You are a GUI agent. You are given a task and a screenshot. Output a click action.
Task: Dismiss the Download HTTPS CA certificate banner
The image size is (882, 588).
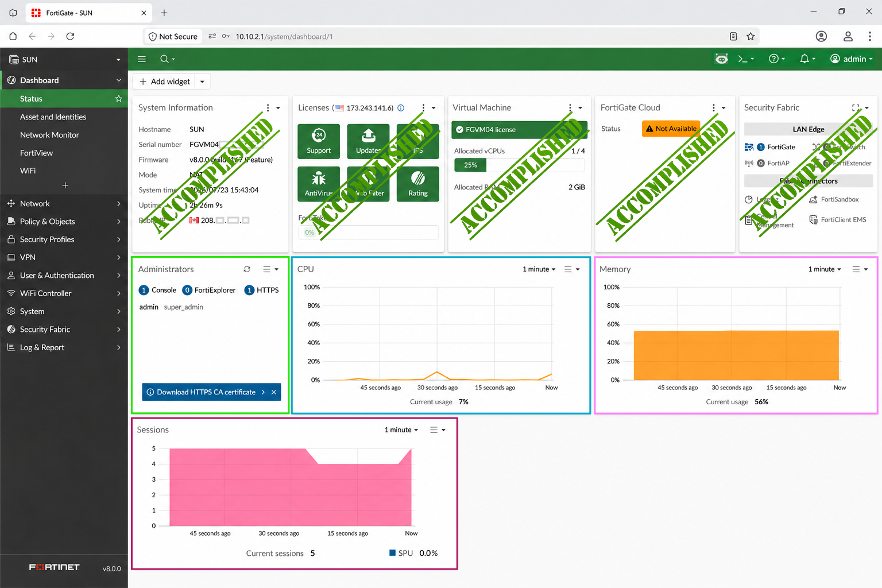pyautogui.click(x=274, y=392)
